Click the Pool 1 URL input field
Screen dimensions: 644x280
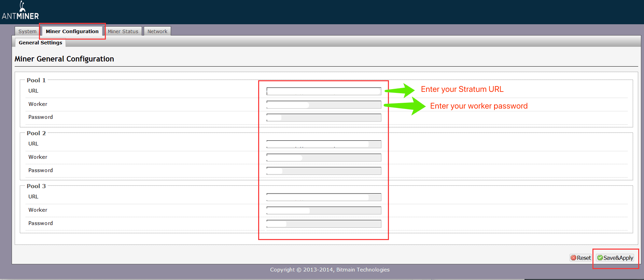324,91
